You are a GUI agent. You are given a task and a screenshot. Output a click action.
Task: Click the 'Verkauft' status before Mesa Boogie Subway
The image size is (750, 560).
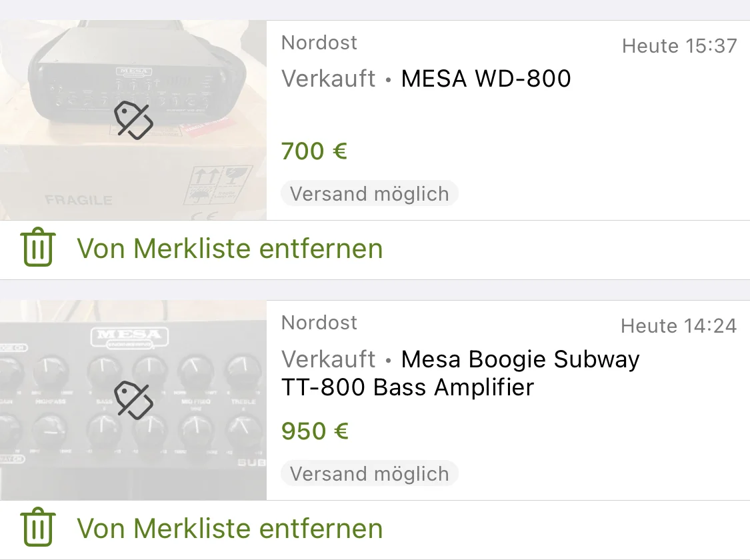point(329,359)
